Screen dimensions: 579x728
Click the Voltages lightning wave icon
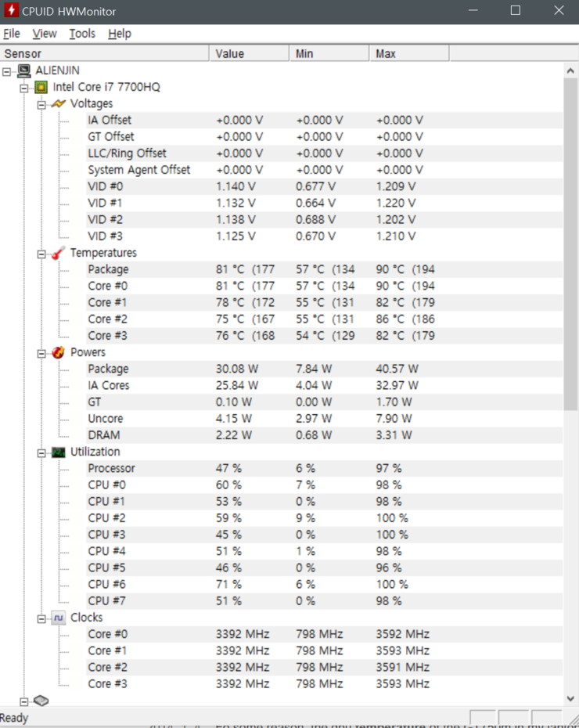click(x=59, y=103)
